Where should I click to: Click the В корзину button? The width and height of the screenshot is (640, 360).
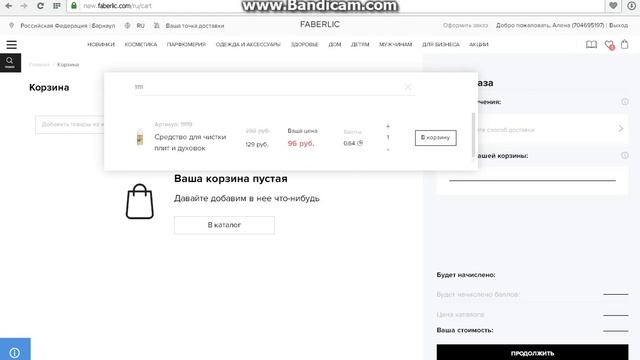pyautogui.click(x=436, y=138)
